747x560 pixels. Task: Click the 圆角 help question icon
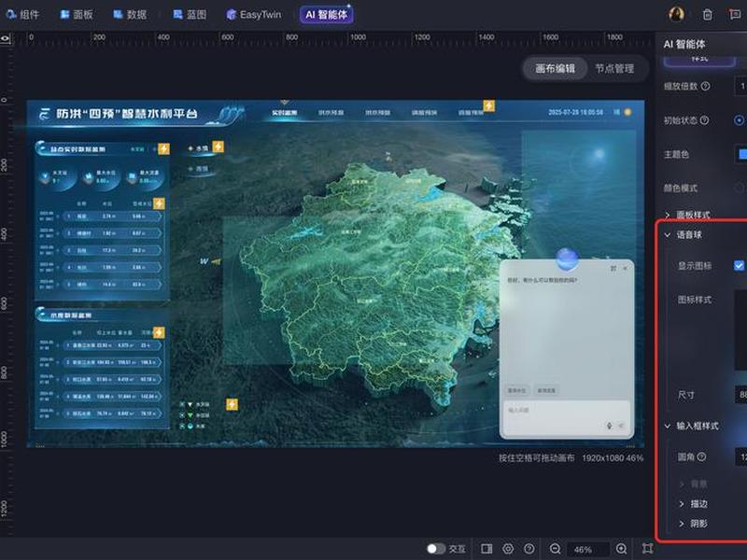tap(701, 456)
